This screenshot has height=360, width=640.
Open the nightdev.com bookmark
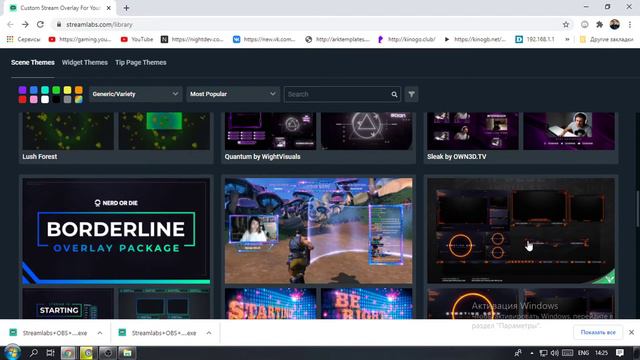pyautogui.click(x=192, y=39)
